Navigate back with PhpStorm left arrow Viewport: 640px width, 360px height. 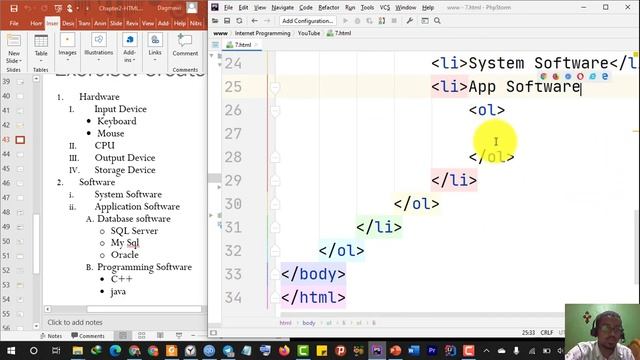(x=254, y=21)
